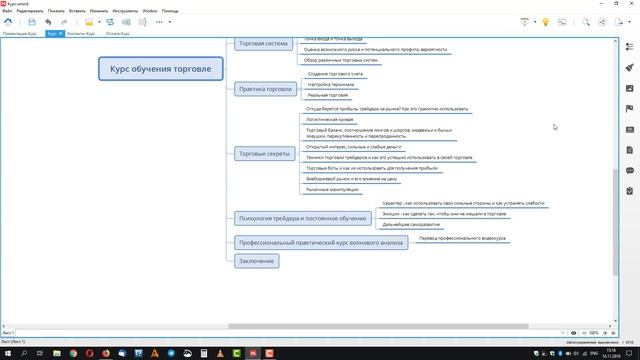
Task: Switch to the Презентация Курс tab
Action: (20, 33)
